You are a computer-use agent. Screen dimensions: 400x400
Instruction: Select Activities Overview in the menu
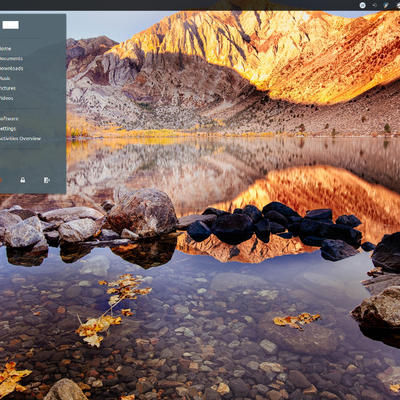20,139
